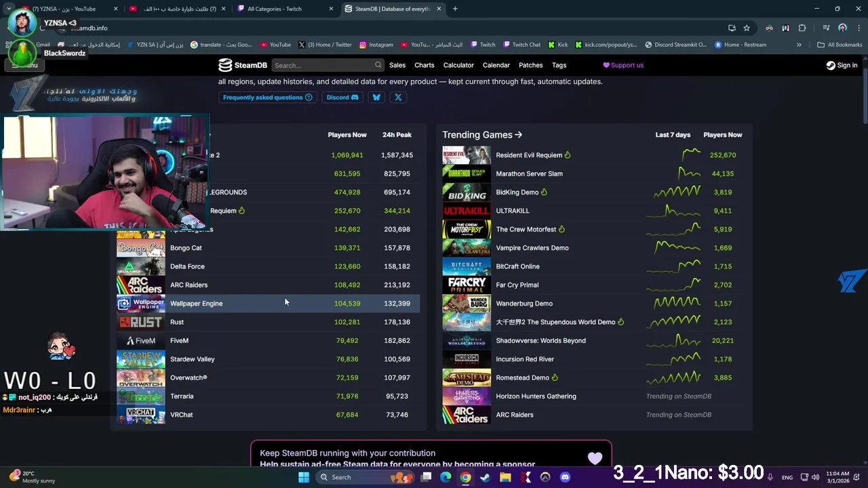Close the SteamDB browser tab

pyautogui.click(x=439, y=9)
